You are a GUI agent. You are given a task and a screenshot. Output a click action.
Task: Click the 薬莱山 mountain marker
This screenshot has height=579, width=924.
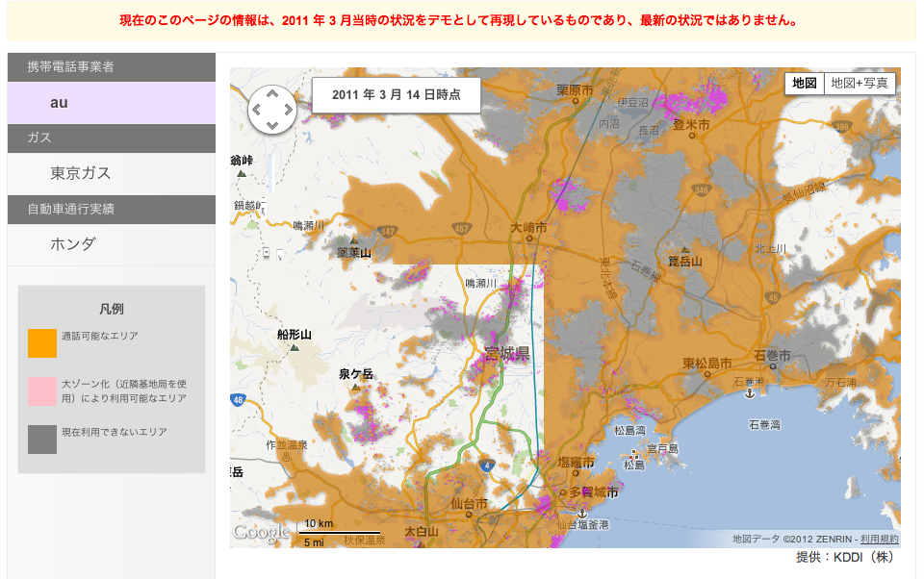pos(354,240)
